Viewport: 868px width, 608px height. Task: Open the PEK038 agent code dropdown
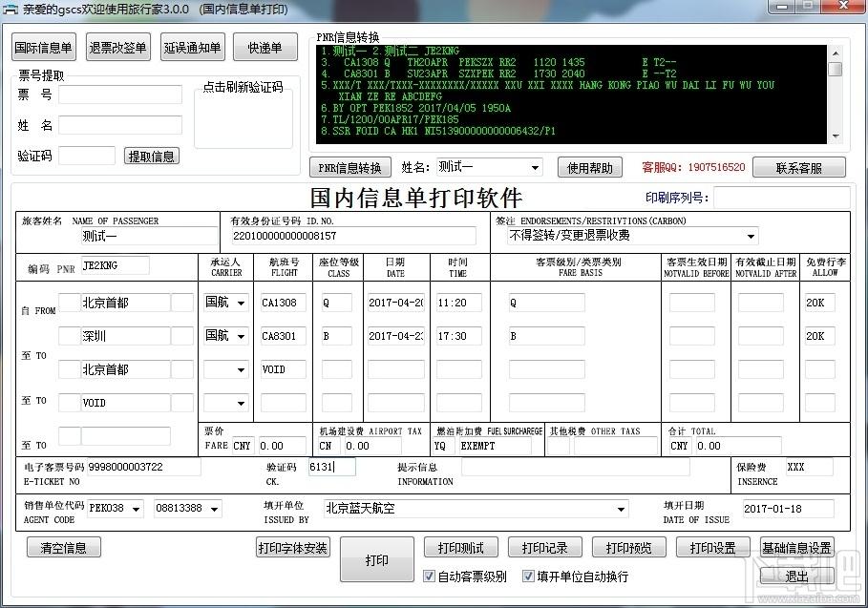[134, 509]
